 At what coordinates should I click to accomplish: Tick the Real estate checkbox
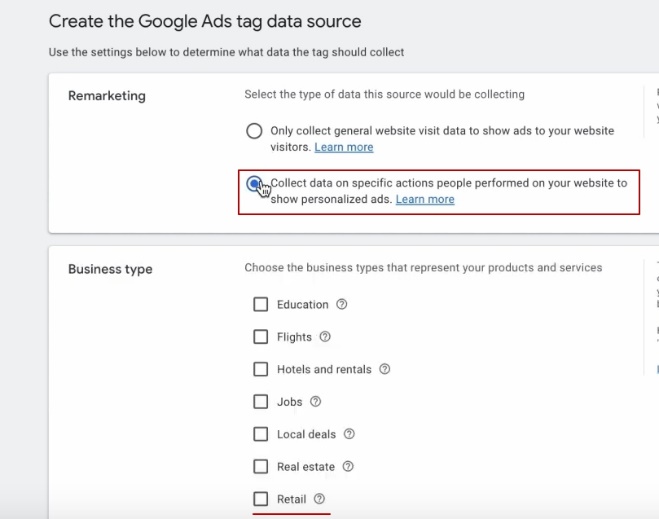261,466
